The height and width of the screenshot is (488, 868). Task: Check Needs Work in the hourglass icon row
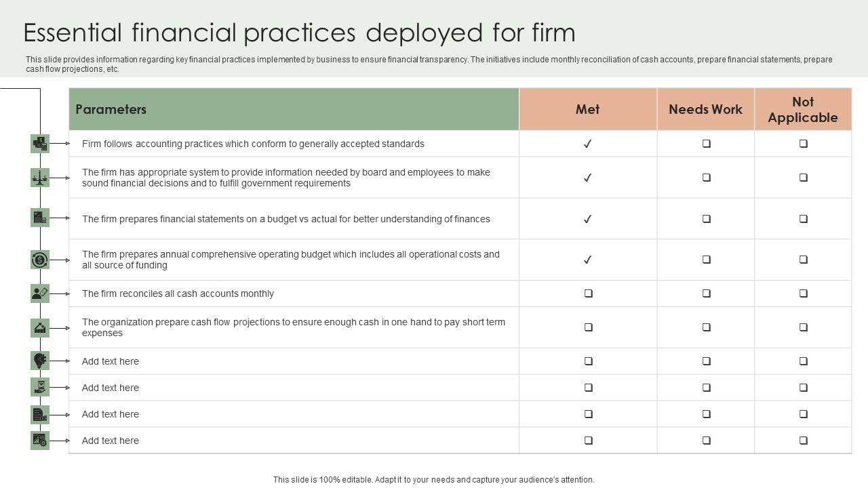[706, 388]
